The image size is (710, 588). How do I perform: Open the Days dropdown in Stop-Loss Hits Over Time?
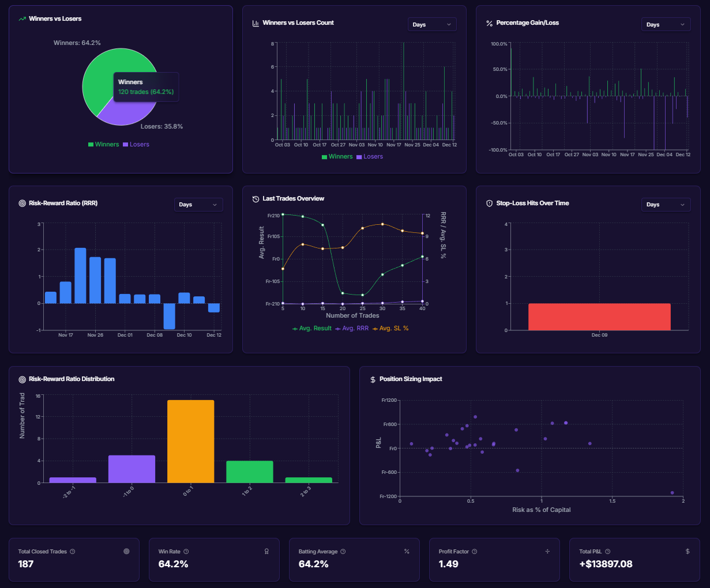[x=666, y=205]
